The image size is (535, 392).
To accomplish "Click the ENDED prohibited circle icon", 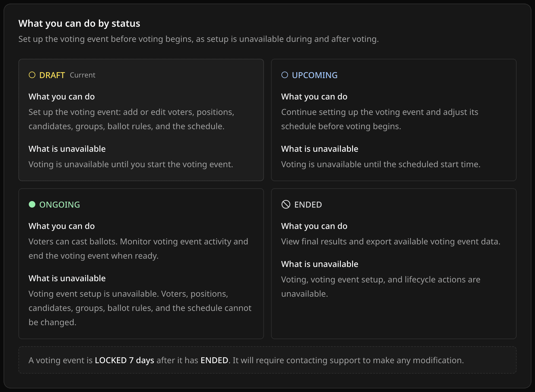I will point(286,204).
